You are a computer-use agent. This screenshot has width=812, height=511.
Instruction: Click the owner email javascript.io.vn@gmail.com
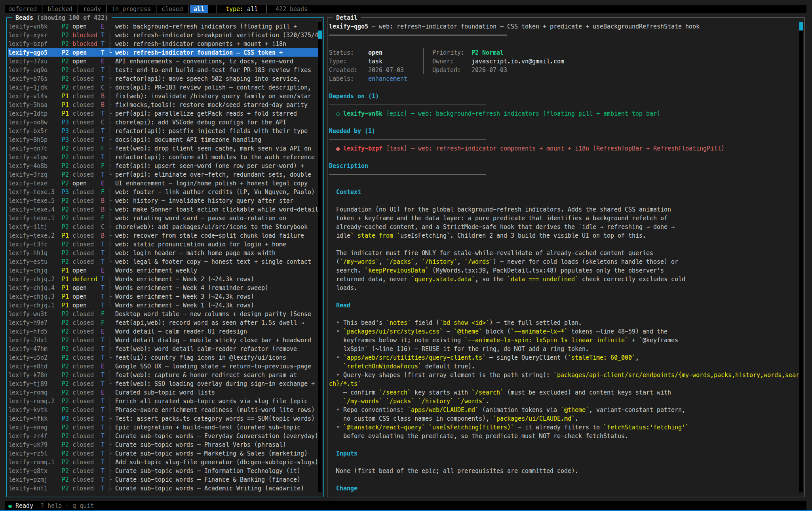click(517, 61)
